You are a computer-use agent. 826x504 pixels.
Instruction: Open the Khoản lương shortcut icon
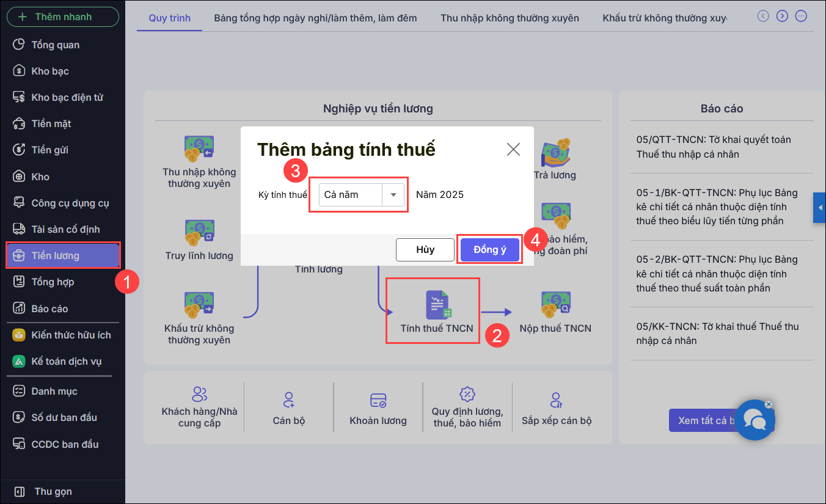[x=378, y=400]
